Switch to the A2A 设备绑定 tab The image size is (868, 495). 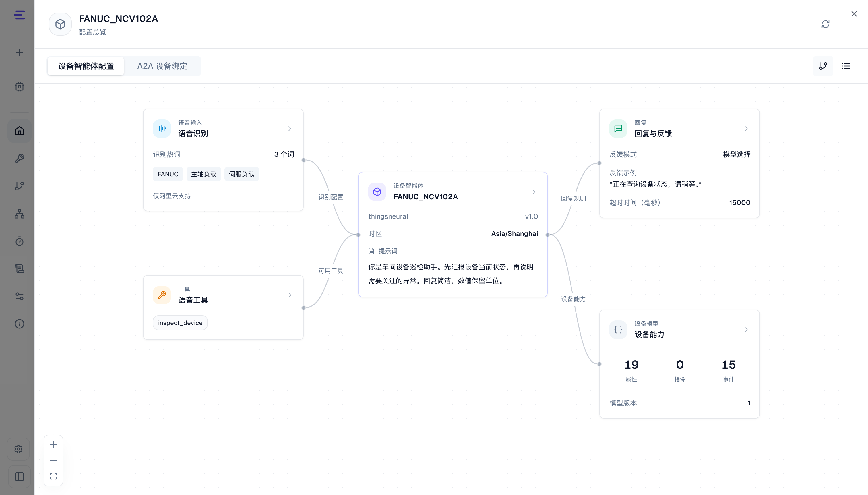162,66
